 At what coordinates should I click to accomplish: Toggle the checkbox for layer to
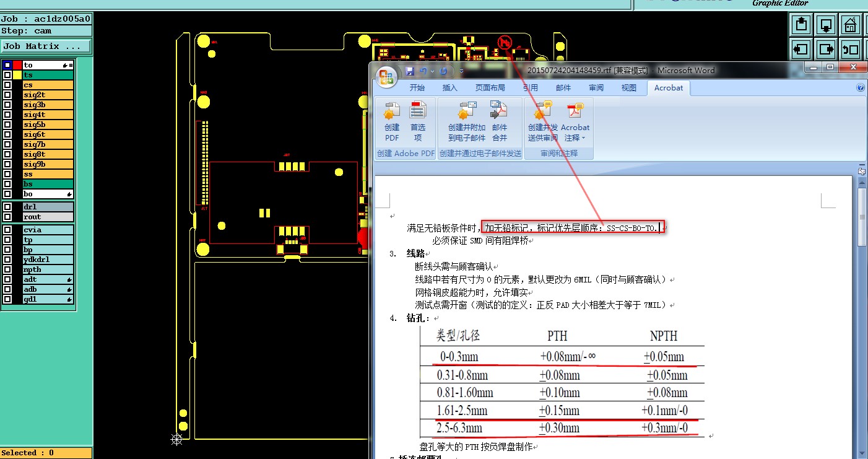coord(7,65)
